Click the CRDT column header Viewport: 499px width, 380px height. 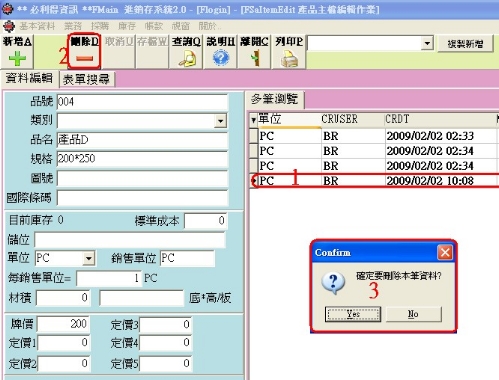[x=440, y=119]
